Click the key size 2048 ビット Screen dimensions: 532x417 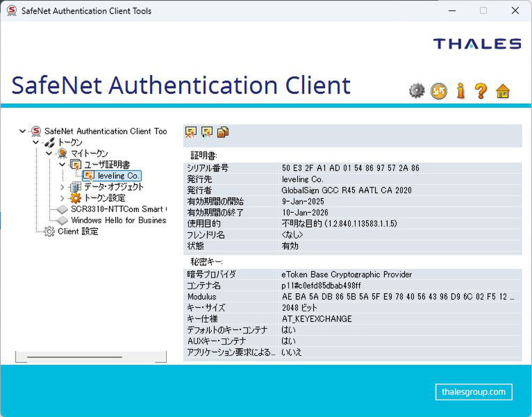coord(299,308)
